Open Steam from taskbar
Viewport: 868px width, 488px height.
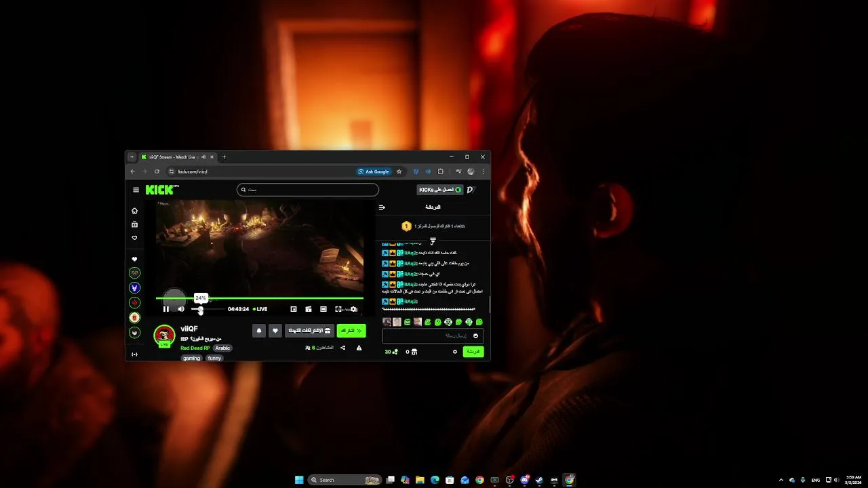(x=539, y=480)
